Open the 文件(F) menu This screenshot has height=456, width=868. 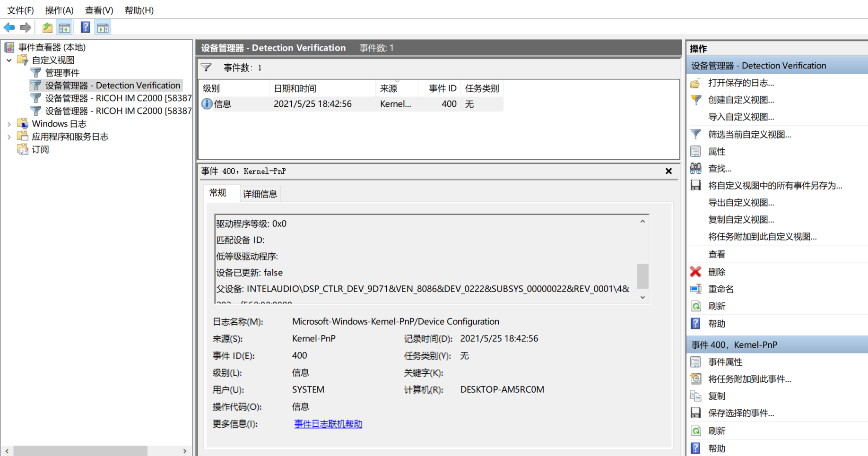click(x=20, y=10)
